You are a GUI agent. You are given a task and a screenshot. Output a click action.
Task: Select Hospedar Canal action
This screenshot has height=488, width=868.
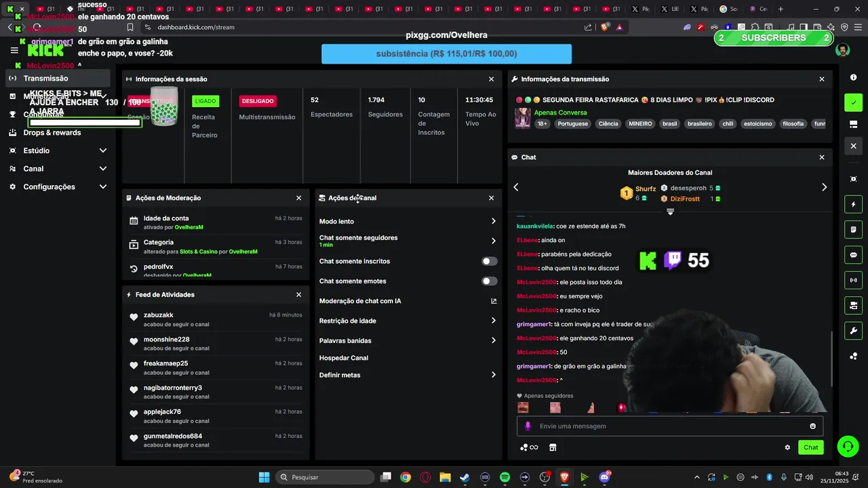click(x=344, y=358)
